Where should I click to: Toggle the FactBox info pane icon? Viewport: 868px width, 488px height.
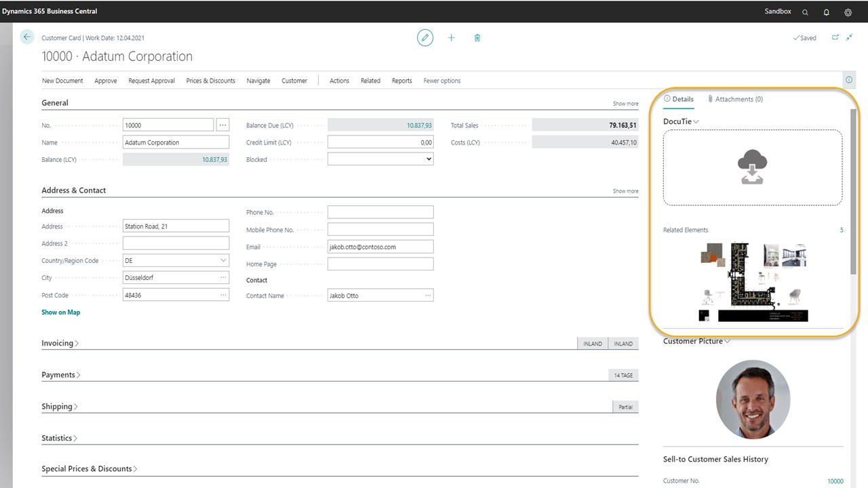[849, 80]
